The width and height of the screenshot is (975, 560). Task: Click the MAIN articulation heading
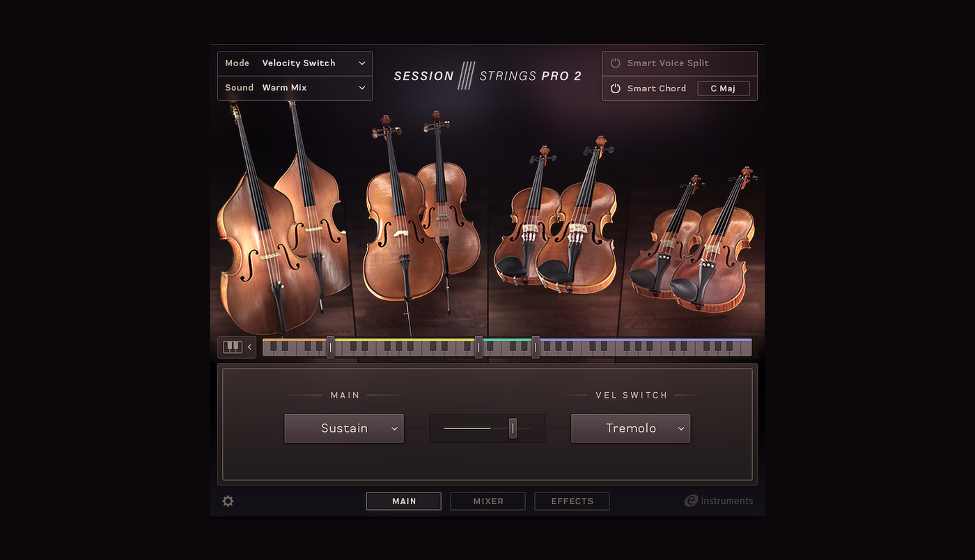(345, 395)
